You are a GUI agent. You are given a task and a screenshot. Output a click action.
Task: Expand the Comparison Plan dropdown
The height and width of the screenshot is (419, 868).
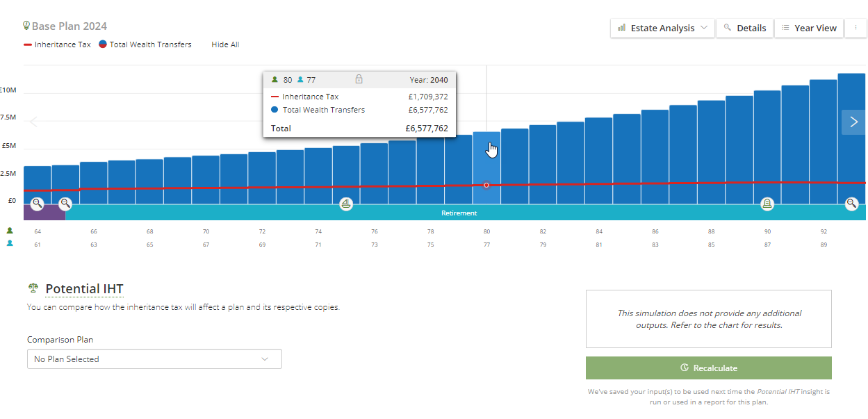(154, 359)
